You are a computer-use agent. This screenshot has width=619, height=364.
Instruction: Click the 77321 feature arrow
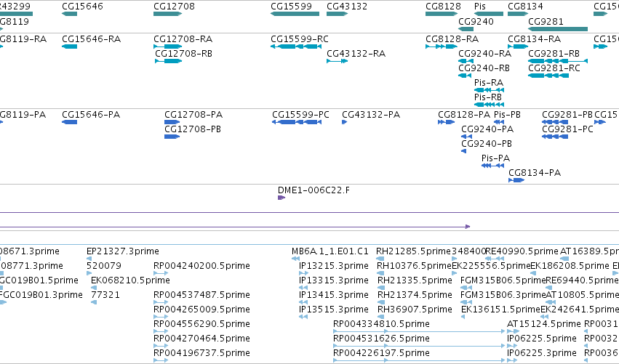94,302
